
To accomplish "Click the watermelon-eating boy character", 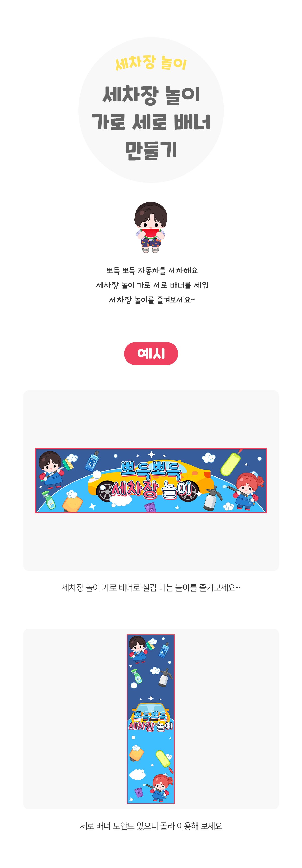I will pos(151,227).
